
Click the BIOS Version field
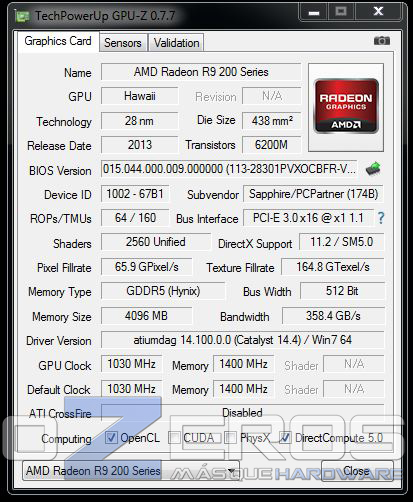pyautogui.click(x=229, y=169)
